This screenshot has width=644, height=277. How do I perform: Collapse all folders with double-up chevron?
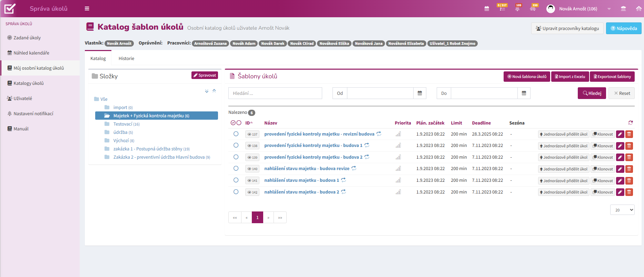(214, 91)
